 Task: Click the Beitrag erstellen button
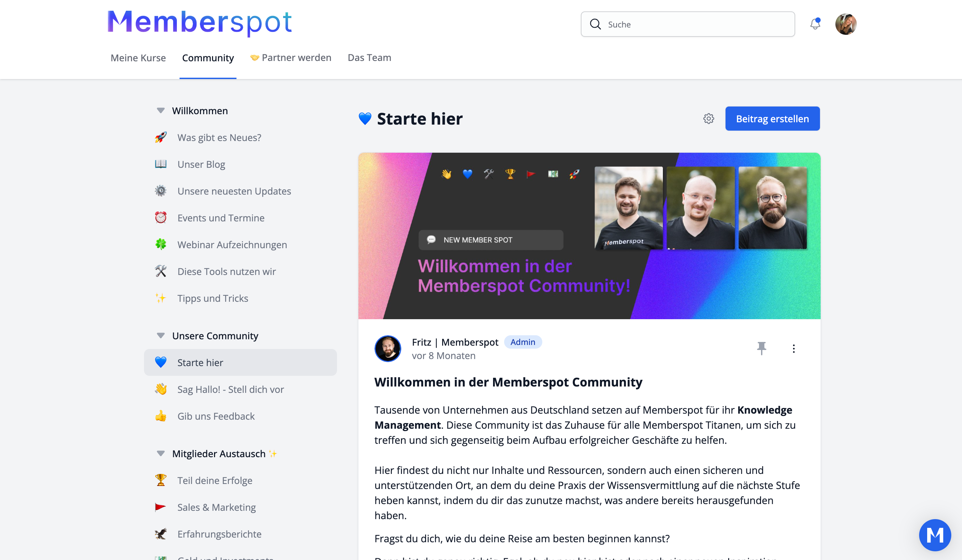[x=772, y=119]
